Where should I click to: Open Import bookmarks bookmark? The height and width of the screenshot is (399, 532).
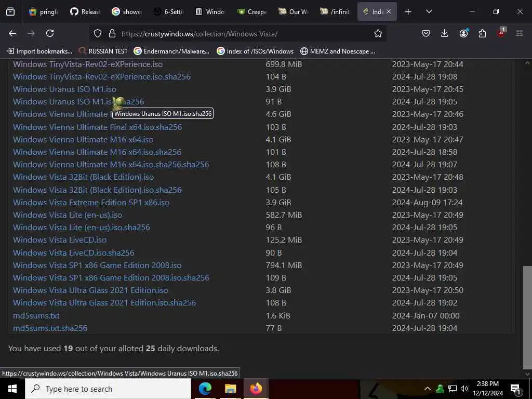click(x=39, y=51)
